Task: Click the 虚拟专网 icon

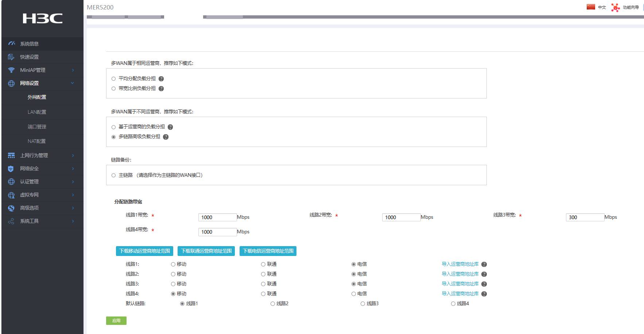Action: pyautogui.click(x=11, y=195)
